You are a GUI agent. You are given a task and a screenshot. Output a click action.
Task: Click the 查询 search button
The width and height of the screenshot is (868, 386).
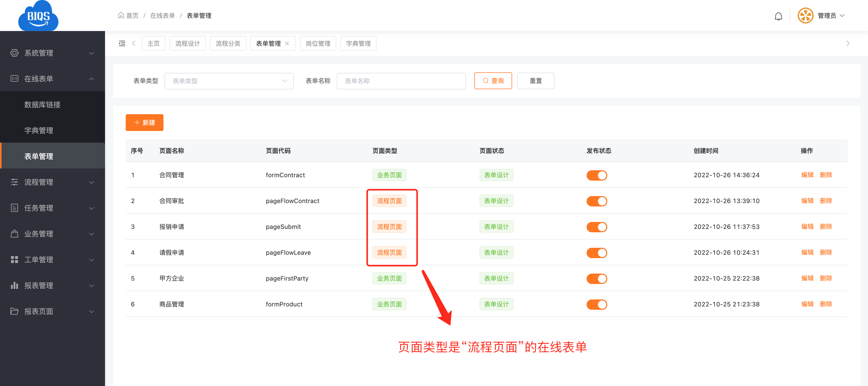[x=493, y=81]
